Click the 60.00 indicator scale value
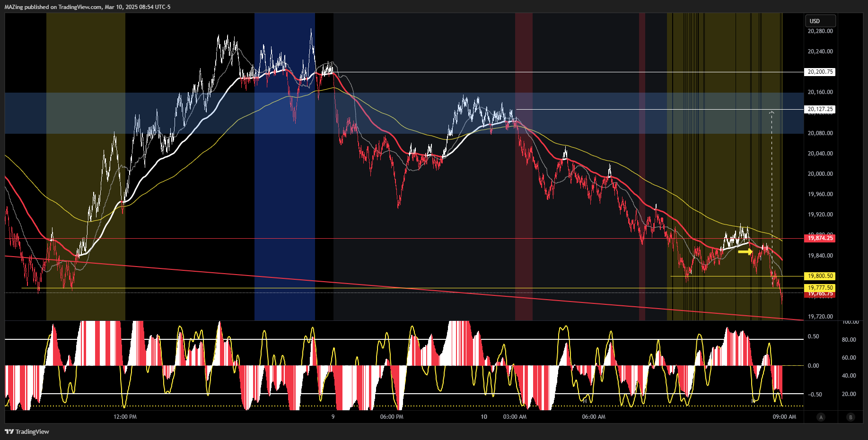This screenshot has width=868, height=440. [x=849, y=358]
